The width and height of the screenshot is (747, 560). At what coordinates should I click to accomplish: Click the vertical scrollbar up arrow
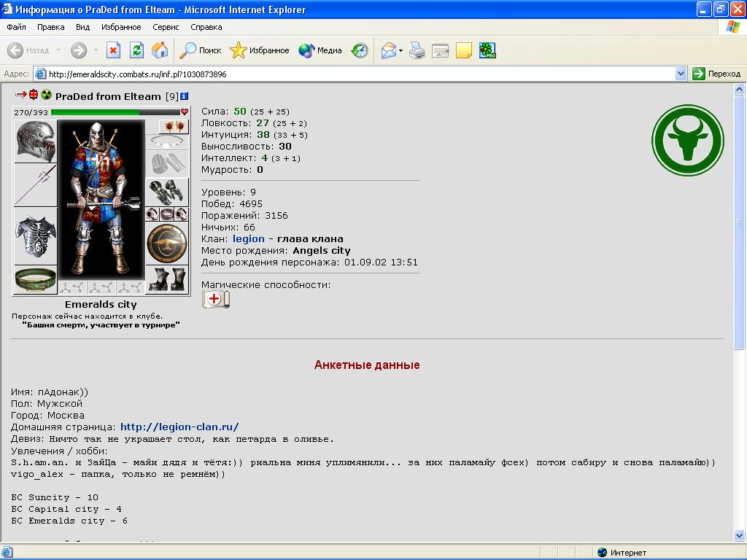pyautogui.click(x=740, y=89)
